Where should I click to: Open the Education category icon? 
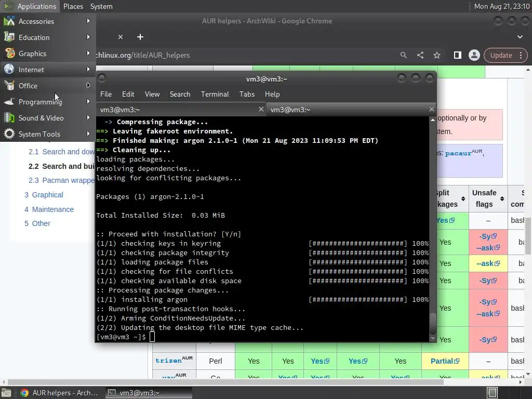click(x=9, y=37)
